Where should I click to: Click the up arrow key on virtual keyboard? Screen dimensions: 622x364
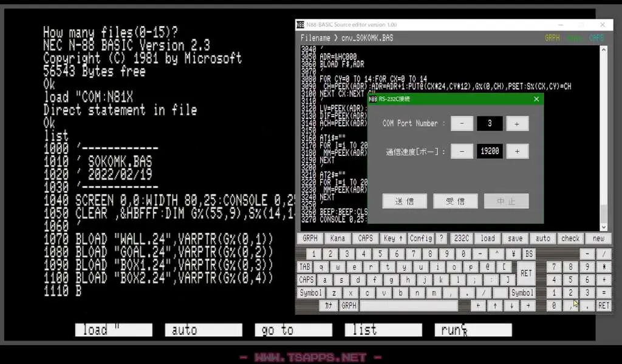pyautogui.click(x=495, y=305)
